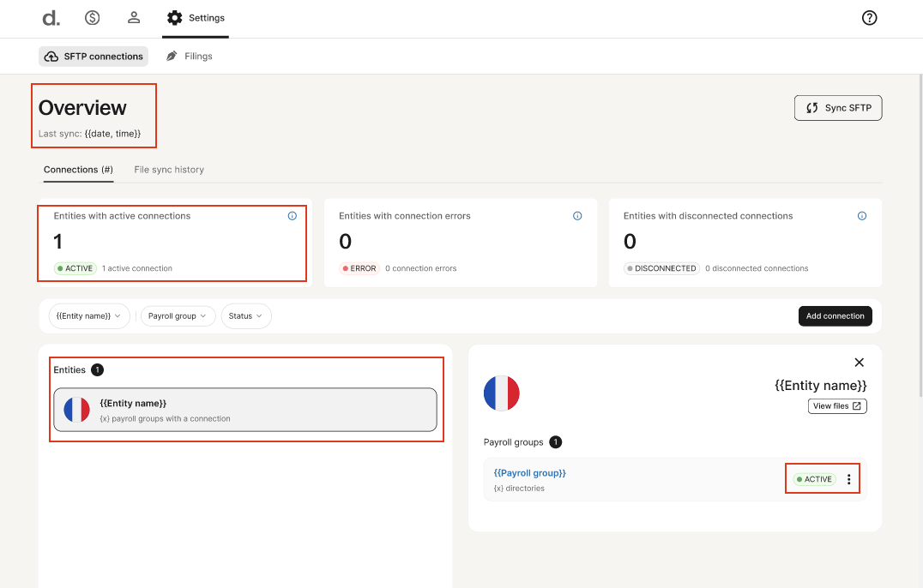The height and width of the screenshot is (588, 923).
Task: Expand the Entity name filter dropdown
Action: tap(89, 316)
